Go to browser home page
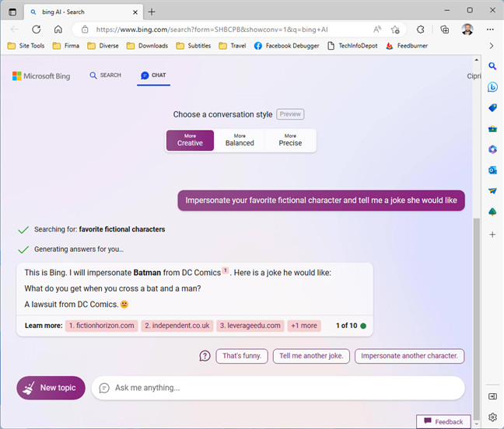 coord(58,30)
